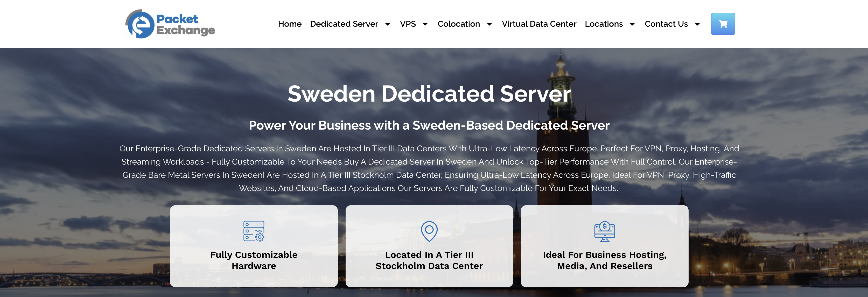
Task: Open the shopping cart button
Action: click(723, 24)
